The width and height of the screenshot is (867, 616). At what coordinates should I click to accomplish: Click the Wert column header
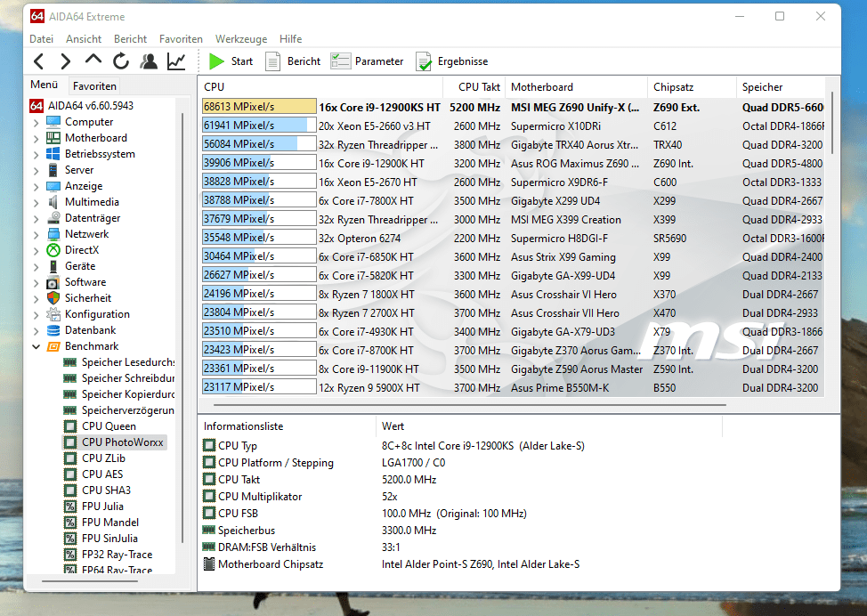(549, 426)
